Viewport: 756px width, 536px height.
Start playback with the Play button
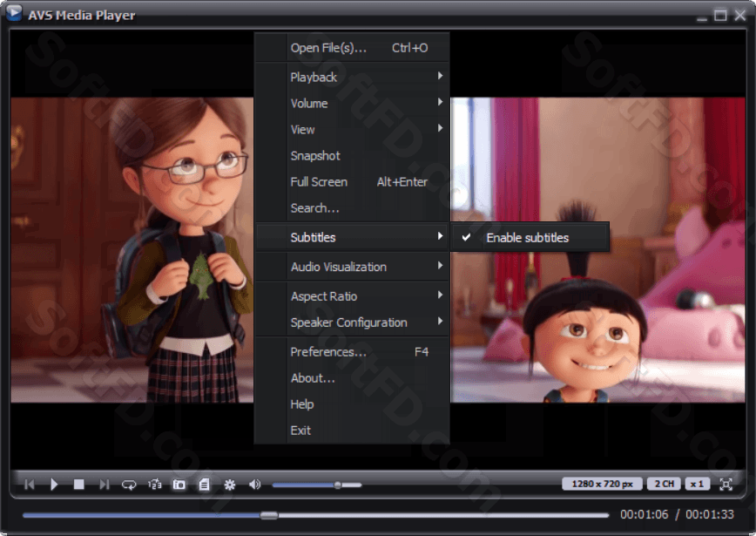coord(54,485)
